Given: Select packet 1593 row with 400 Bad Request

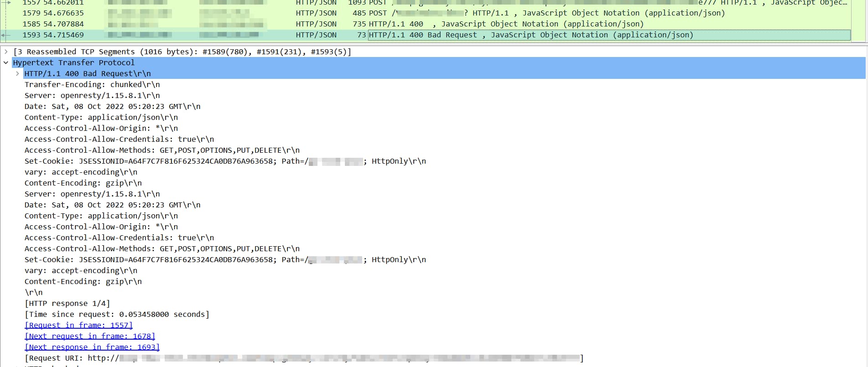Looking at the screenshot, I should click(x=425, y=35).
